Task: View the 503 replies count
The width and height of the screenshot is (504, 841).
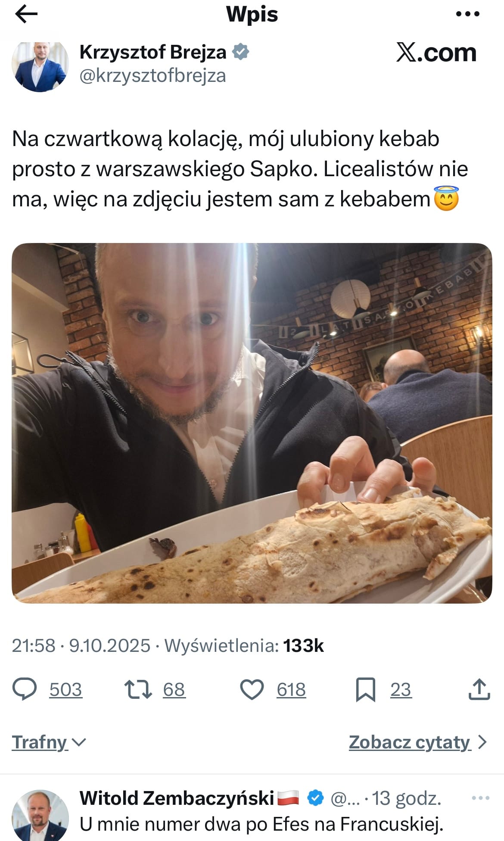Action: coord(65,690)
